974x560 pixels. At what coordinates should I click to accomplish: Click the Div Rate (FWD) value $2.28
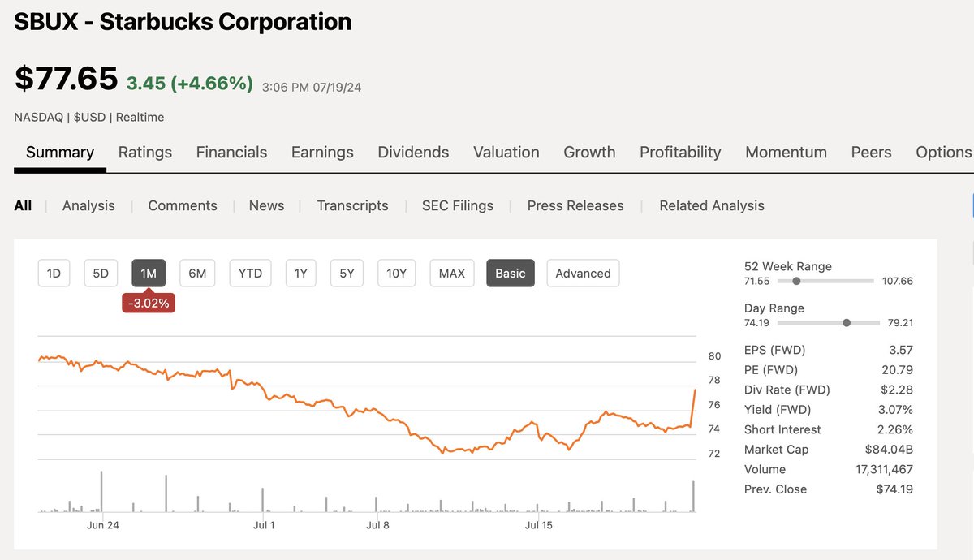[897, 390]
